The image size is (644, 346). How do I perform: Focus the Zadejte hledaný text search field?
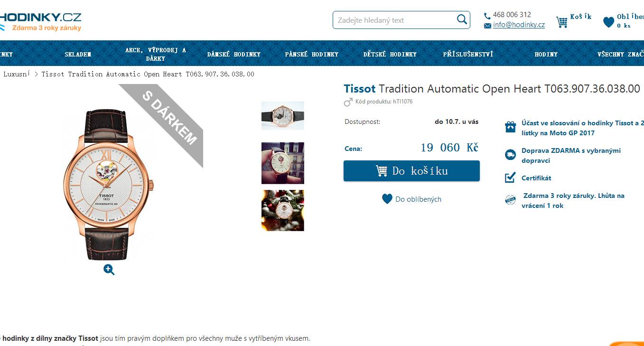pyautogui.click(x=395, y=20)
